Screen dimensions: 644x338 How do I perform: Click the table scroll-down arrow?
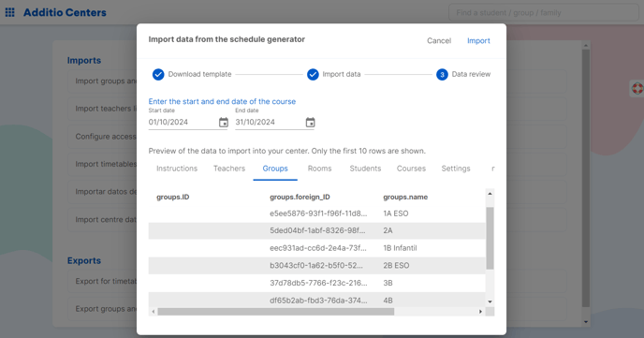tap(490, 301)
